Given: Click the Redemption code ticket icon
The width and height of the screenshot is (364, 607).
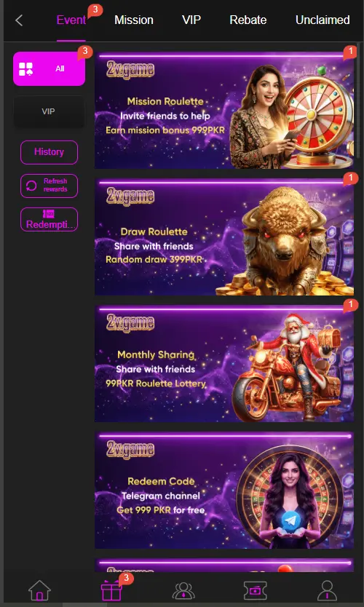Looking at the screenshot, I should coord(48,214).
